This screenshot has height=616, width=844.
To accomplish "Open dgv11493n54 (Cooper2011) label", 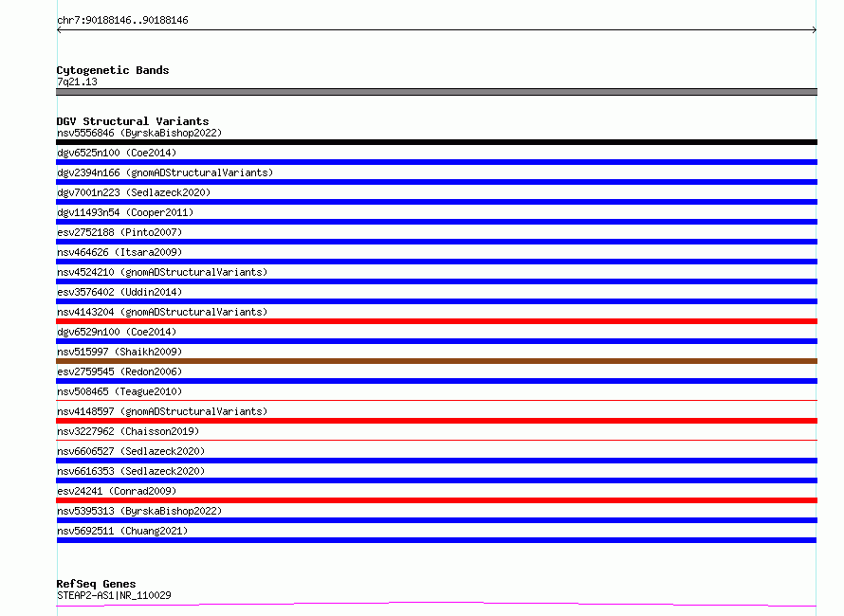I will coord(125,212).
